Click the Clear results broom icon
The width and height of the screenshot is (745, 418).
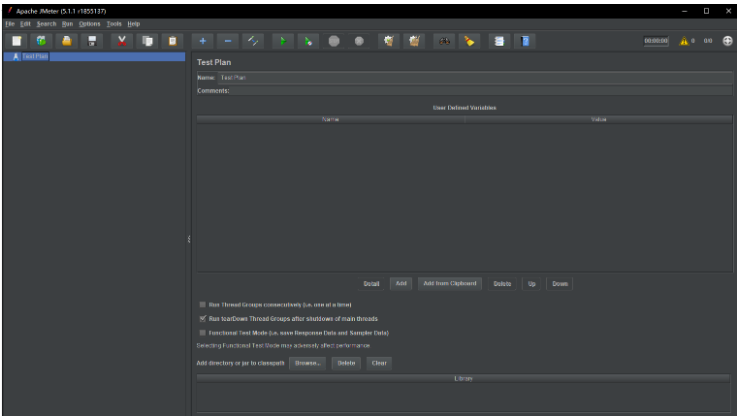[x=389, y=41]
